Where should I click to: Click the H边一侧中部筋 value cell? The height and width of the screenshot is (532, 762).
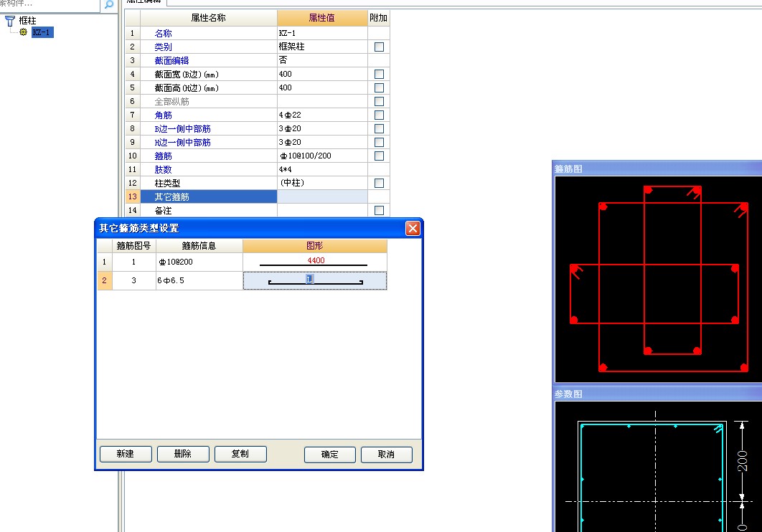[x=322, y=142]
